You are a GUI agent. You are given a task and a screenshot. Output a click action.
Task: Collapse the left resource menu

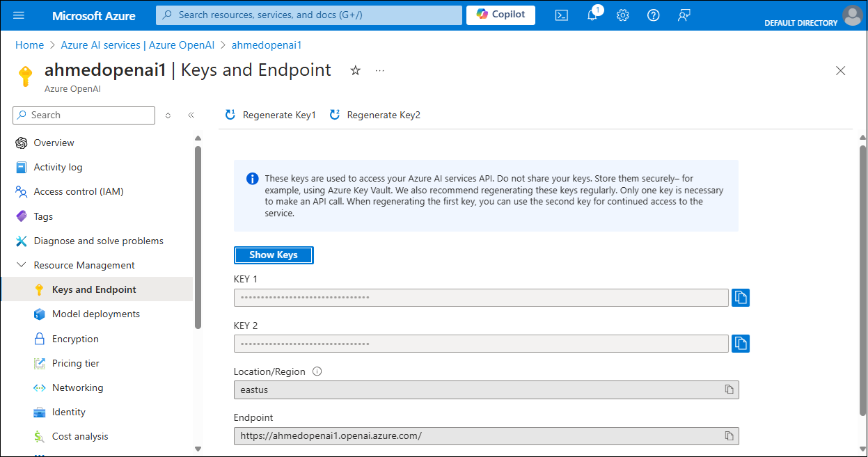click(x=191, y=115)
